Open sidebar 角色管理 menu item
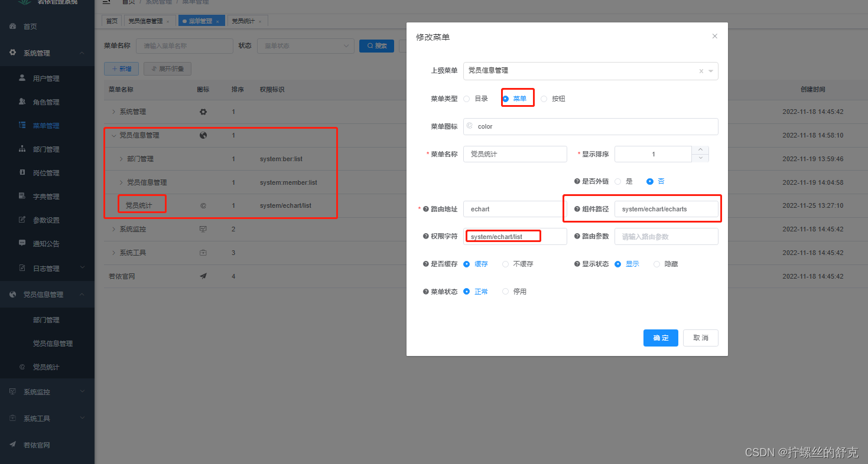 [47, 102]
